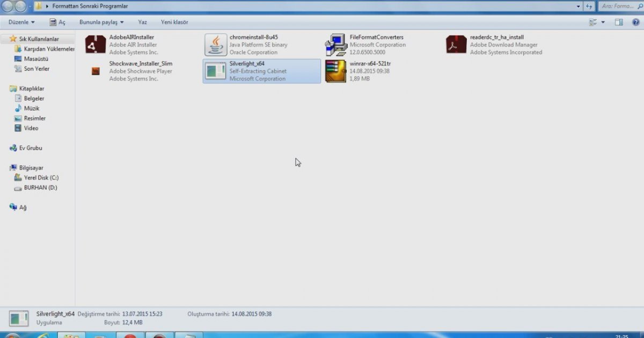Click the 'Adobe Systems Incorporated' text
This screenshot has height=338, width=644.
(506, 53)
